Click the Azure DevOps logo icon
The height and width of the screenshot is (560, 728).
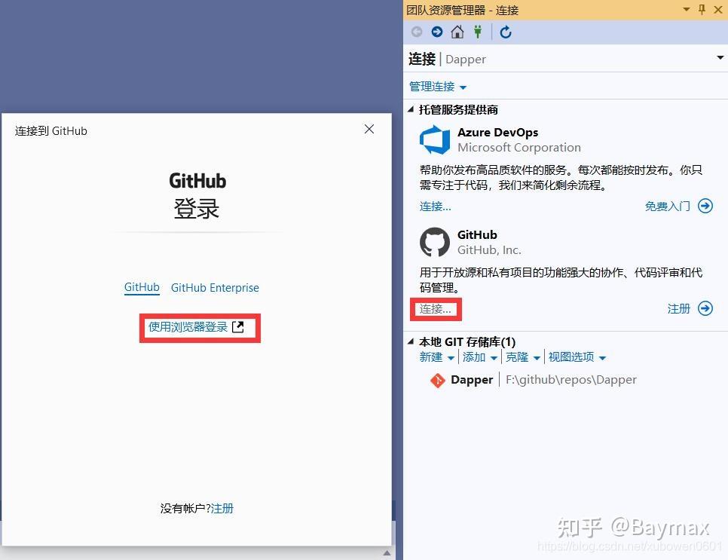(x=434, y=139)
